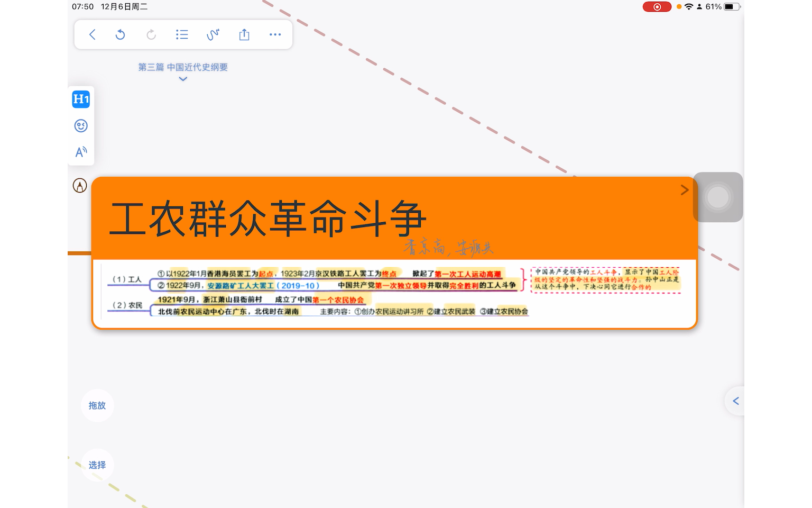This screenshot has width=812, height=508.
Task: Open the emoji sticker picker
Action: tap(81, 126)
